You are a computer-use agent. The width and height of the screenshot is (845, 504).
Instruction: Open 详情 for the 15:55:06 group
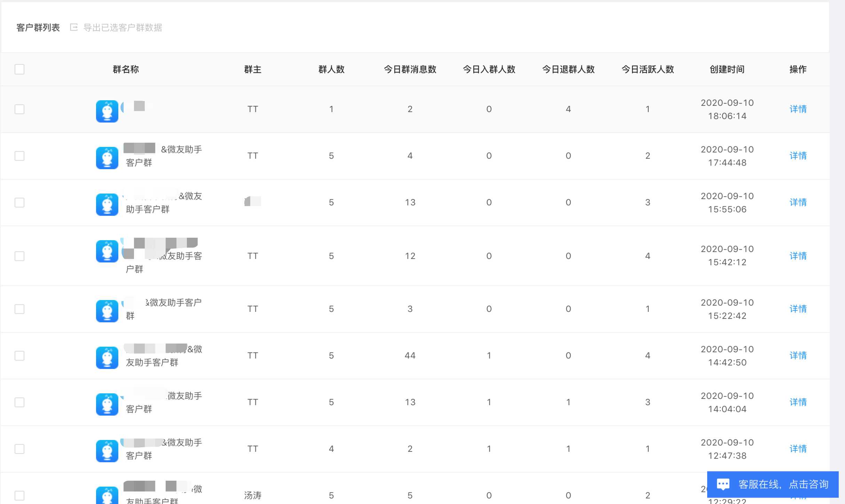(798, 203)
